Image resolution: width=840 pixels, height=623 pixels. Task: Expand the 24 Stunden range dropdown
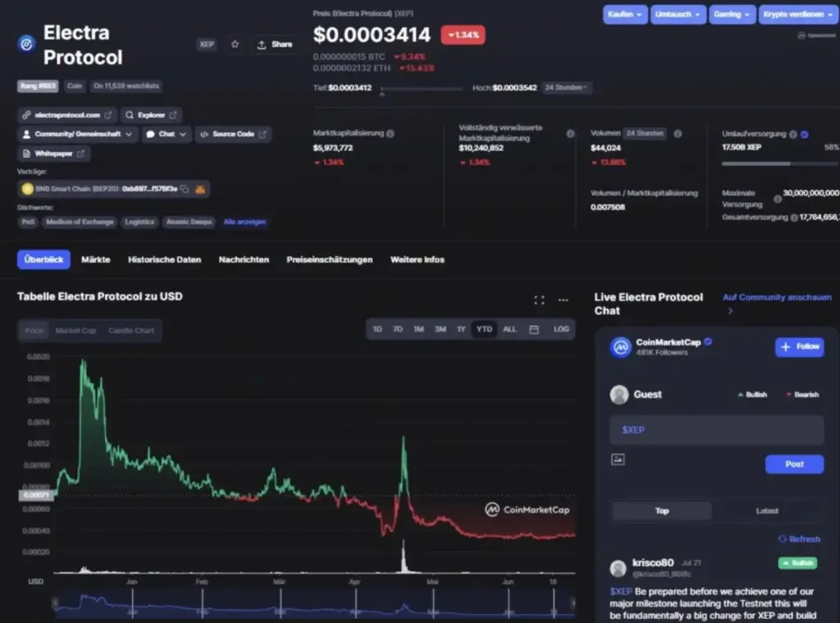(x=568, y=87)
